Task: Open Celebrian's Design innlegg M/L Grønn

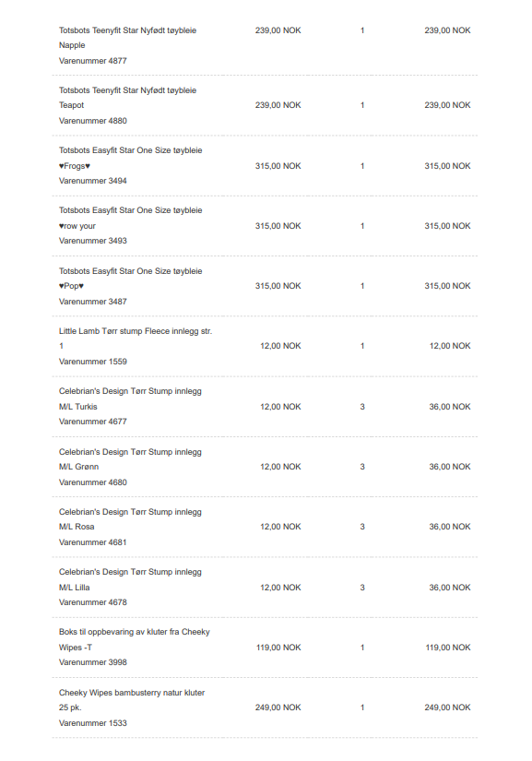Action: [x=130, y=459]
